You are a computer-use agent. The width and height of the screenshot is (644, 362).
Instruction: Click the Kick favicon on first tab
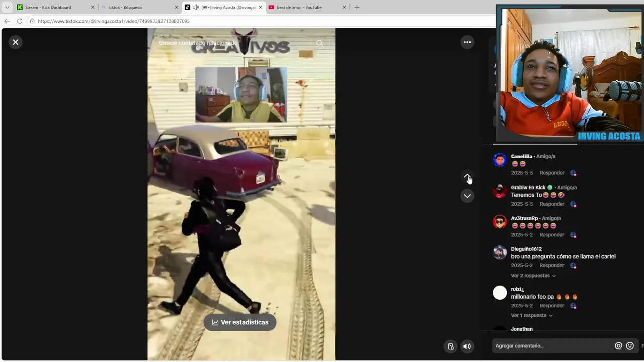pos(20,7)
